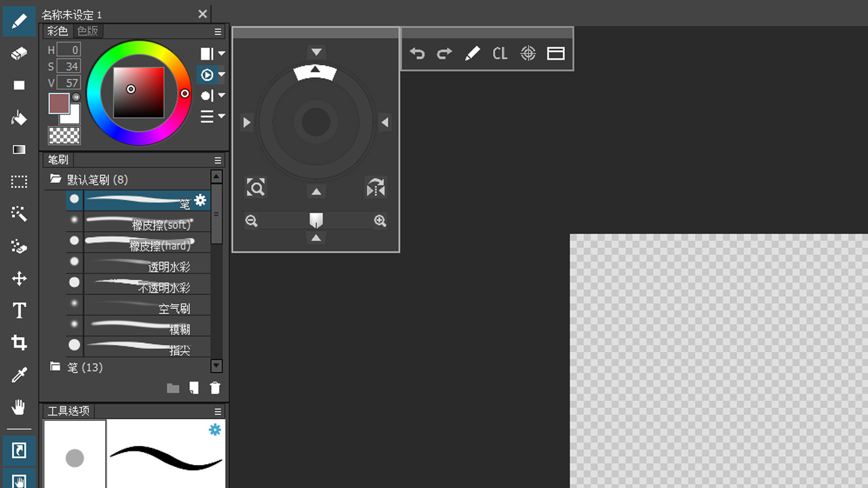The width and height of the screenshot is (868, 488).
Task: Select the Move tool
Action: (x=19, y=279)
